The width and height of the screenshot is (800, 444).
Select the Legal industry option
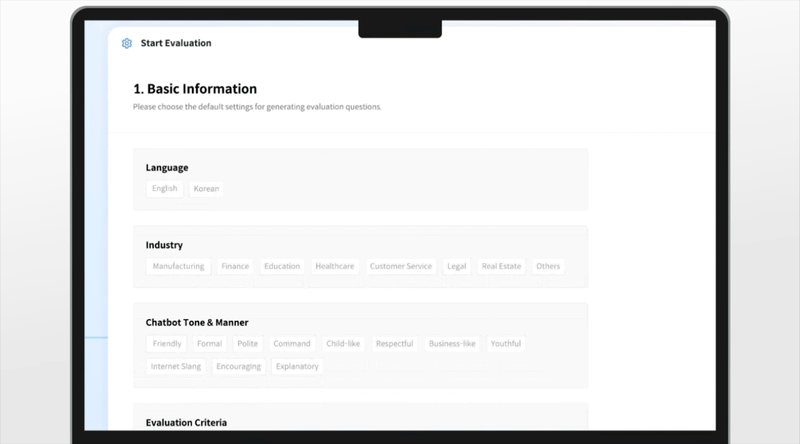456,266
